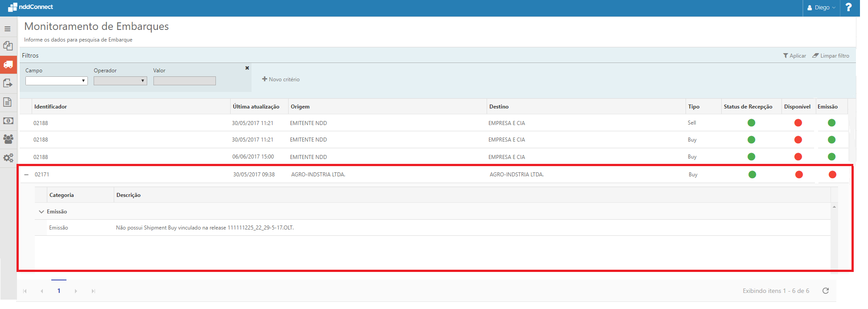Image resolution: width=868 pixels, height=309 pixels.
Task: Click Limpar filtro button
Action: pos(831,56)
